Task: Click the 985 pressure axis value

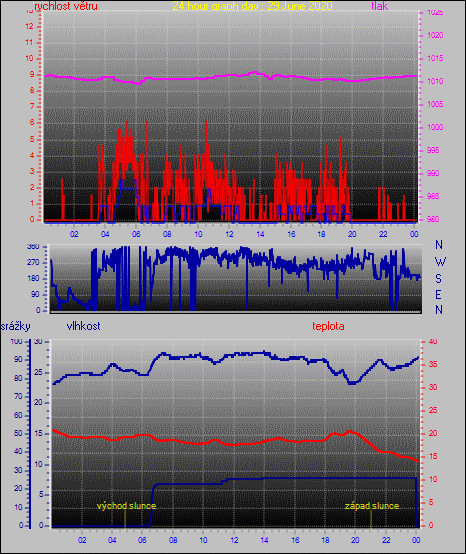Action: pyautogui.click(x=433, y=196)
